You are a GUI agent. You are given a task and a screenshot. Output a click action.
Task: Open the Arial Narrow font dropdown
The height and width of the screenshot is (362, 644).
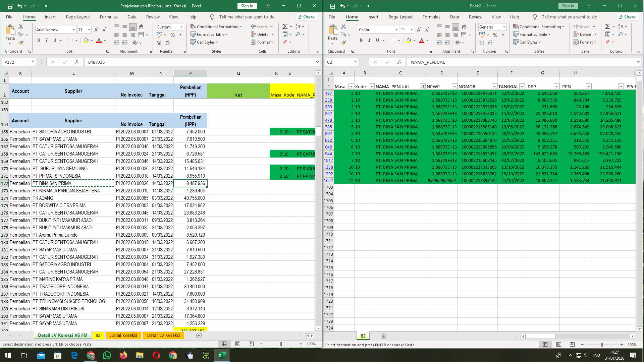pyautogui.click(x=74, y=29)
